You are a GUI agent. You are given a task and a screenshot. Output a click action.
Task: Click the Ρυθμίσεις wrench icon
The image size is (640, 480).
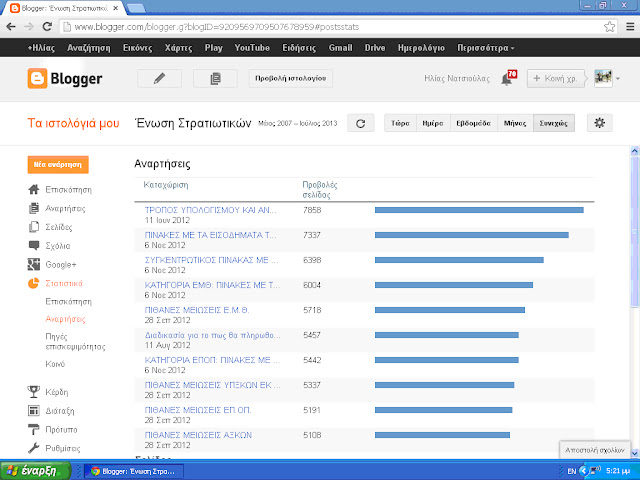(x=33, y=448)
